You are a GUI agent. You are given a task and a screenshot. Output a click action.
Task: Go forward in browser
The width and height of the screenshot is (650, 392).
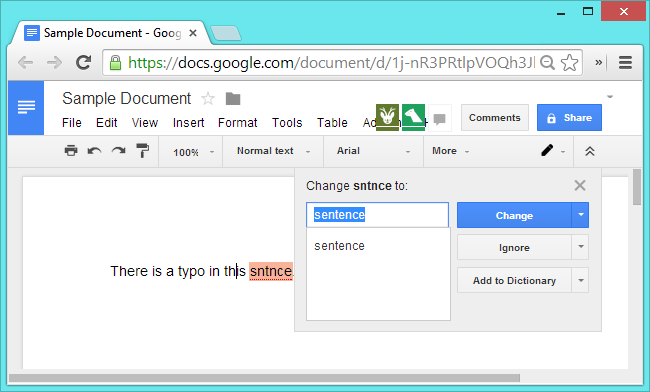(x=54, y=63)
